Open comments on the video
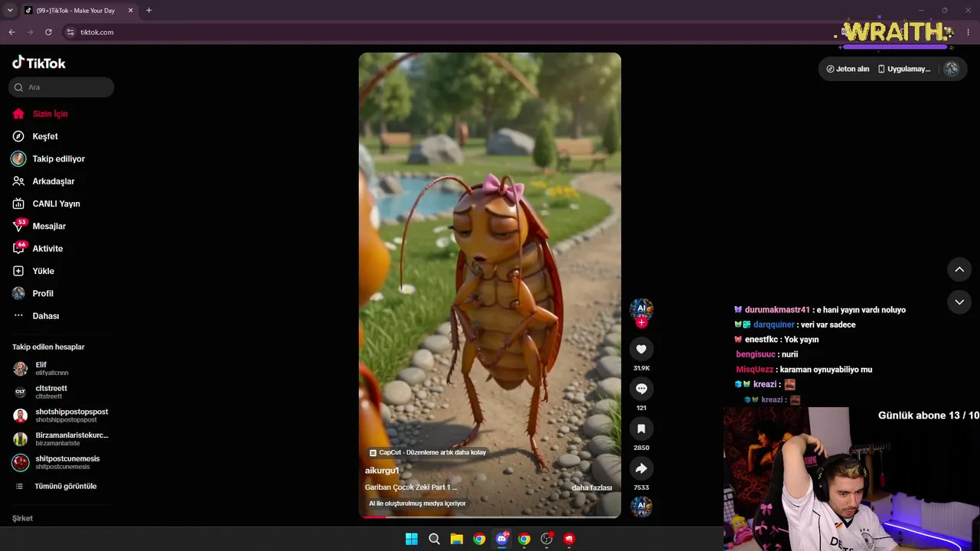The height and width of the screenshot is (551, 980). [642, 389]
